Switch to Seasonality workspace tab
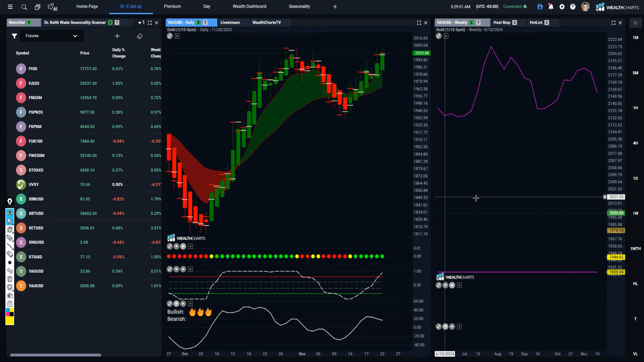 299,6
